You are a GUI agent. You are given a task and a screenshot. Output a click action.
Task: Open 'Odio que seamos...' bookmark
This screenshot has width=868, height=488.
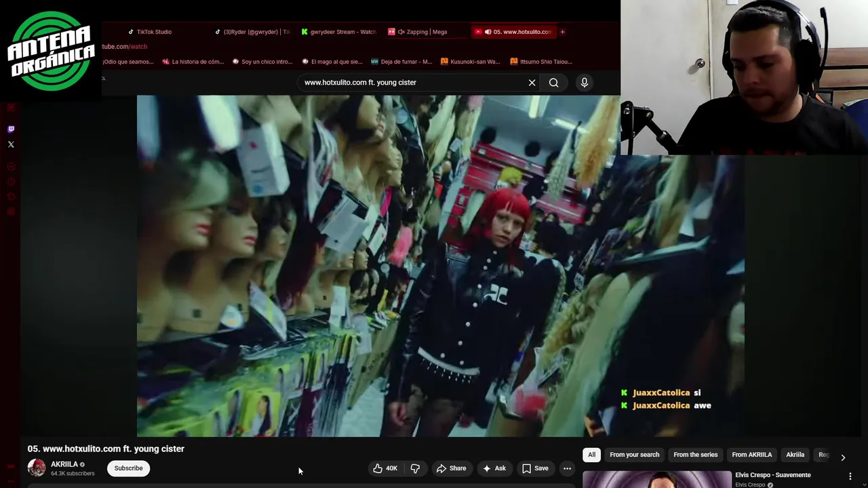pyautogui.click(x=128, y=62)
